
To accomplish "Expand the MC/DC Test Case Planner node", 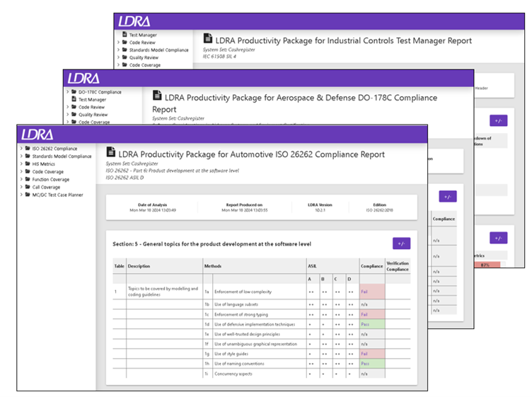I will (x=21, y=195).
